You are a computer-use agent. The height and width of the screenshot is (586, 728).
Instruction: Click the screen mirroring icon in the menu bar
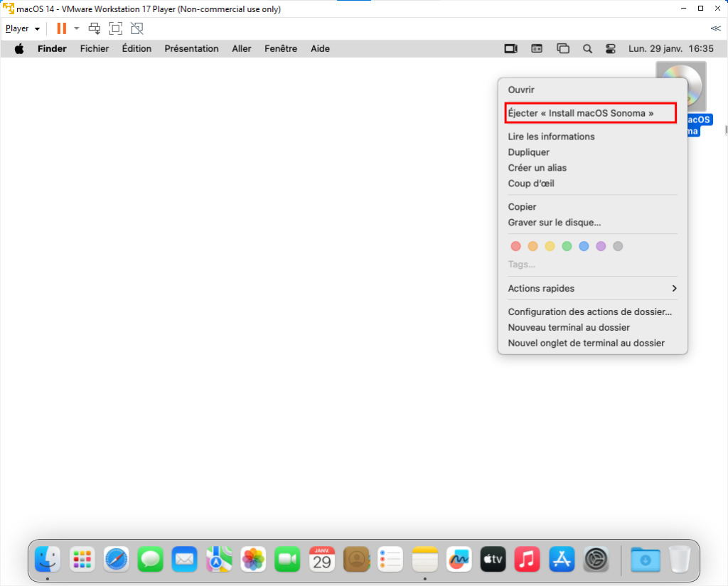510,48
